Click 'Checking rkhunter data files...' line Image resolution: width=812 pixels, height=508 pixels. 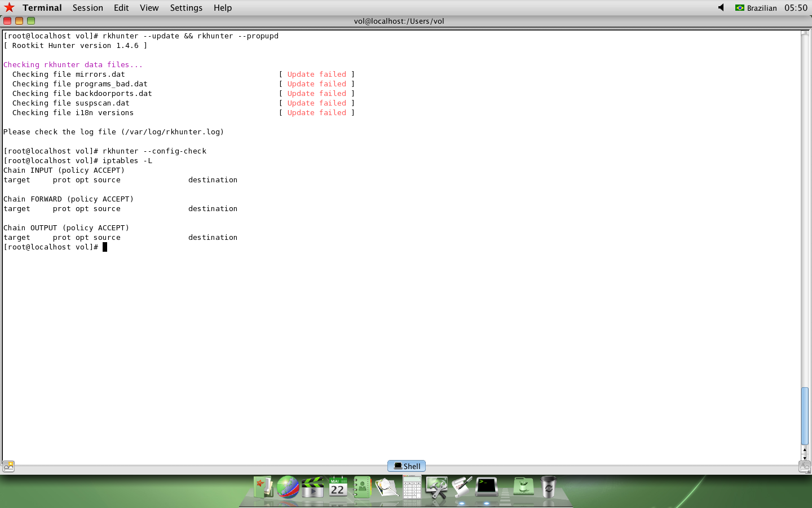pos(73,65)
